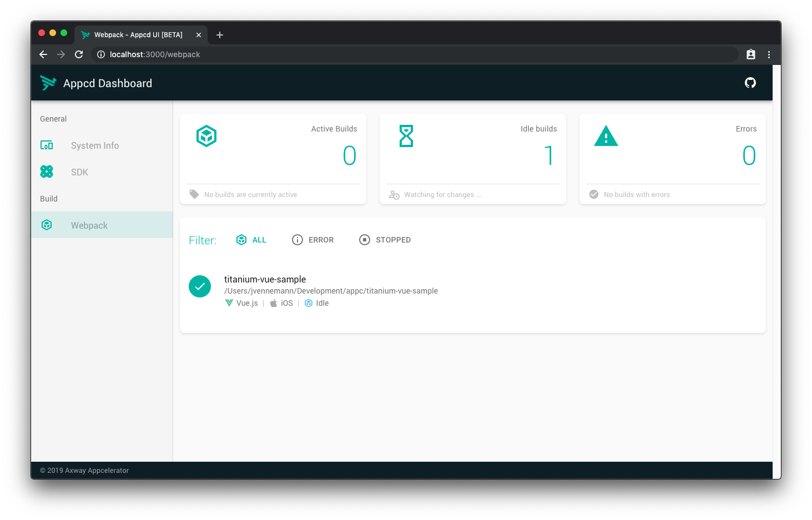Click the No builds with errors text
Screen dimensions: 812x520
point(637,195)
